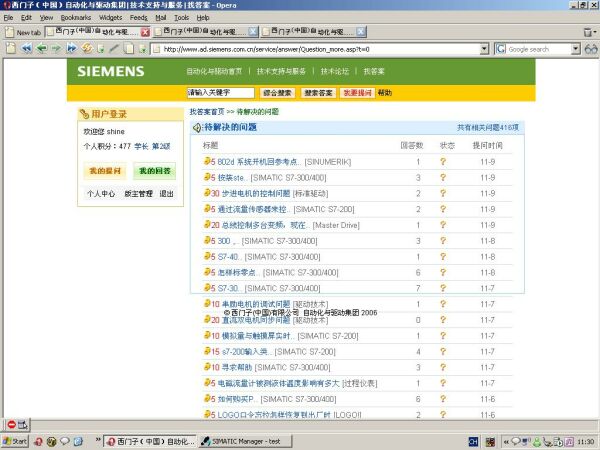Click the coin icon beside 寻求帮助 question
The height and width of the screenshot is (450, 600).
point(207,367)
